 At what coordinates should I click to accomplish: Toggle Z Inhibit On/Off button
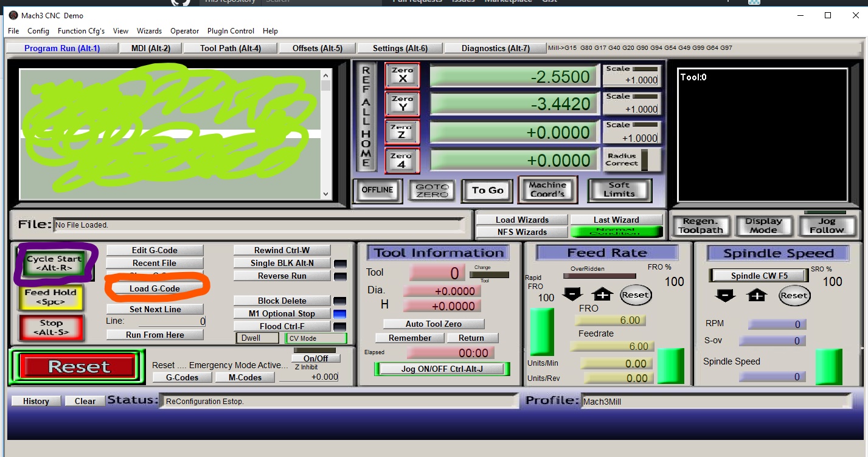(316, 358)
